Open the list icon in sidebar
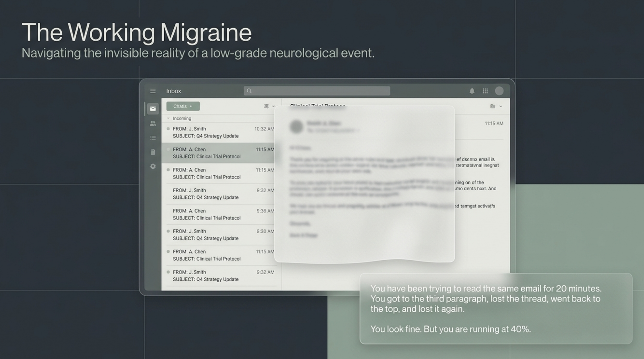644x359 pixels. click(x=153, y=138)
